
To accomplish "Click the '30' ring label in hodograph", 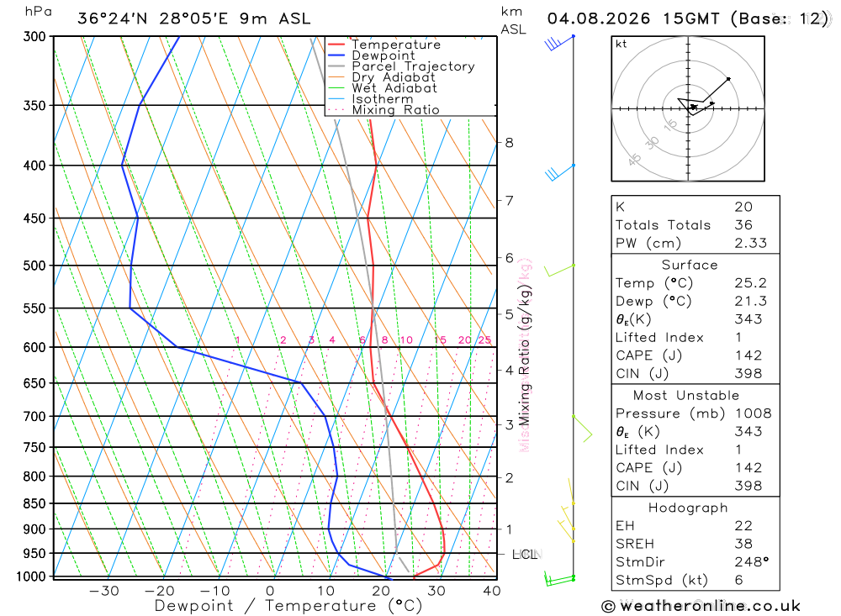I will tap(652, 143).
